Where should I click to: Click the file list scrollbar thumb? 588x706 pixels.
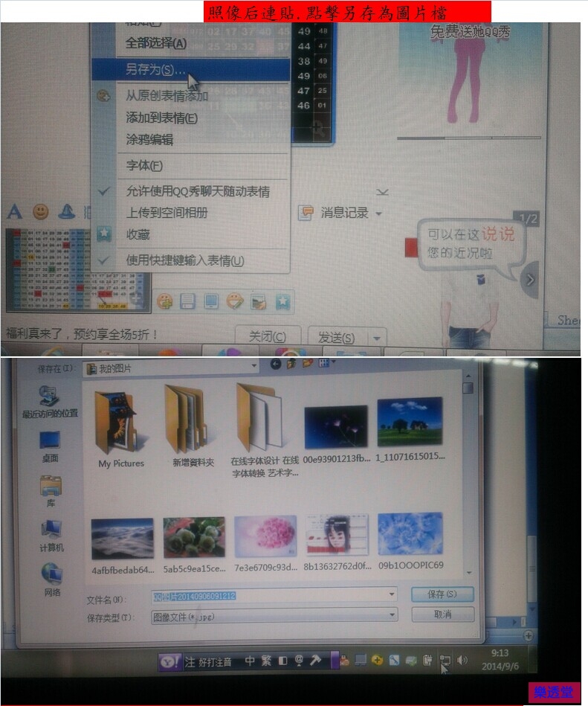click(468, 388)
